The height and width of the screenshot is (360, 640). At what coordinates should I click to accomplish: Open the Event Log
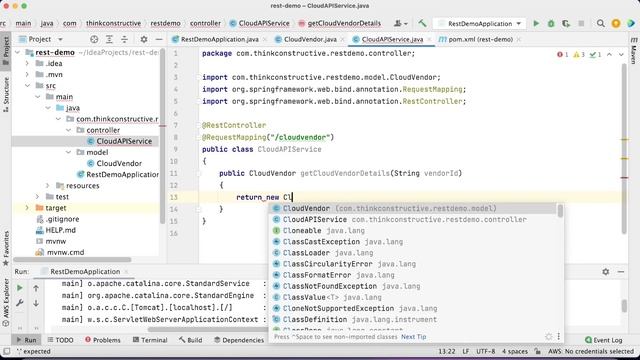click(604, 340)
